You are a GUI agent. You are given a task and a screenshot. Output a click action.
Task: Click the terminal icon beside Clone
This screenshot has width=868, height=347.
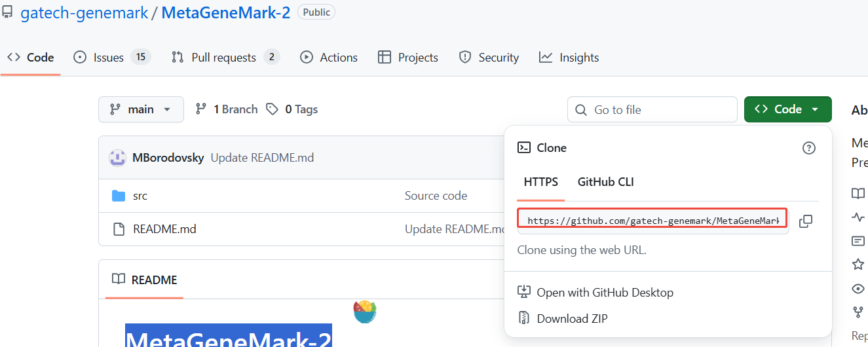point(523,148)
